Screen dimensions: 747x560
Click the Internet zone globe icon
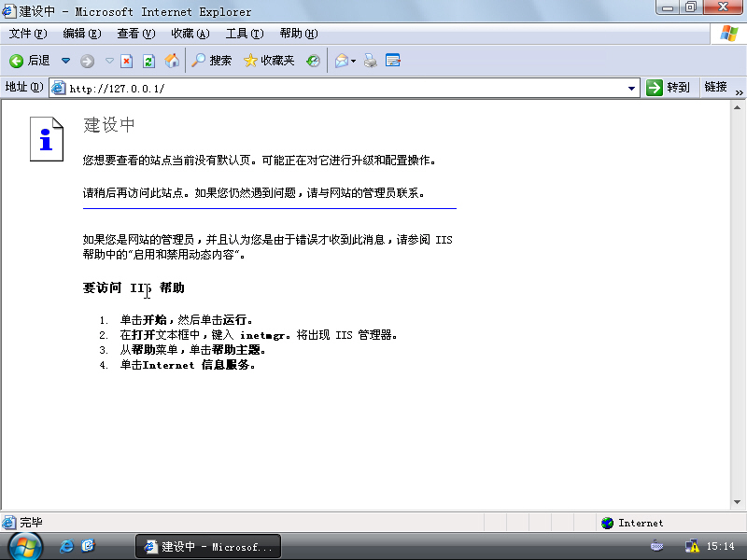(x=608, y=523)
